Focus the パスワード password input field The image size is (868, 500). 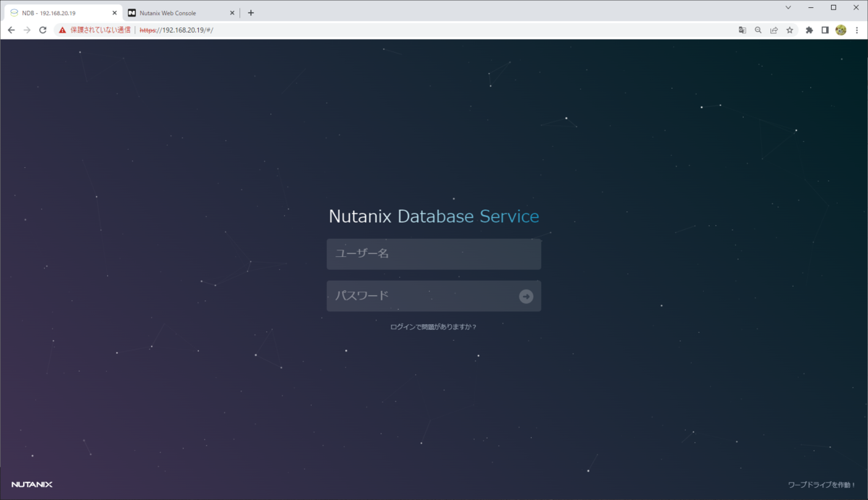click(434, 296)
